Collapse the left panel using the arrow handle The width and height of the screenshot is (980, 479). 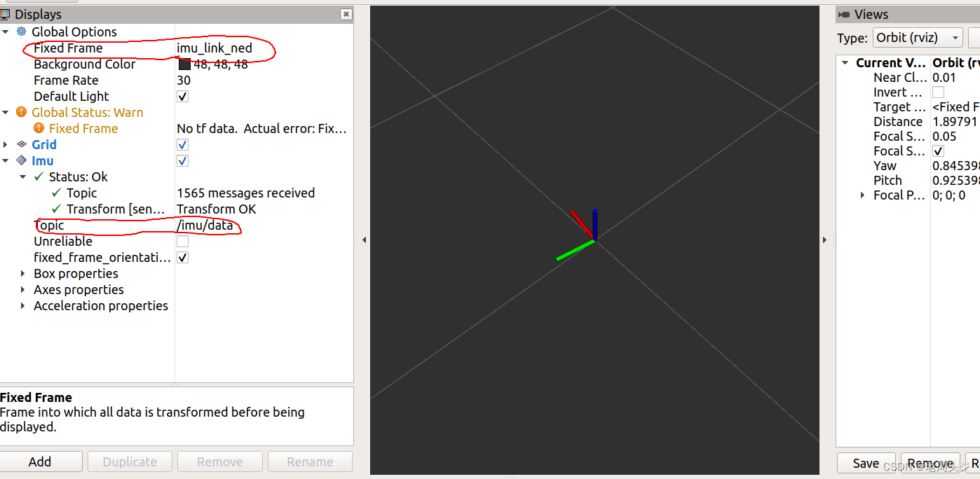coord(364,239)
